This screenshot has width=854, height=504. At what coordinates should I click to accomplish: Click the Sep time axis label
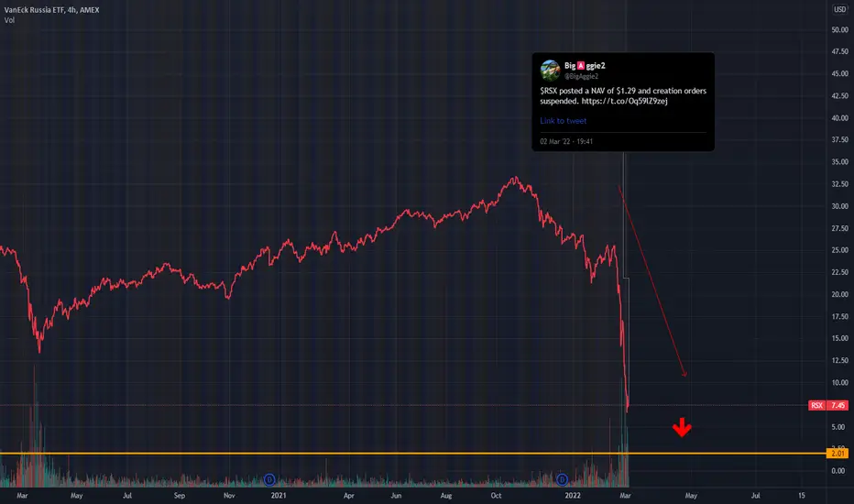coord(180,496)
